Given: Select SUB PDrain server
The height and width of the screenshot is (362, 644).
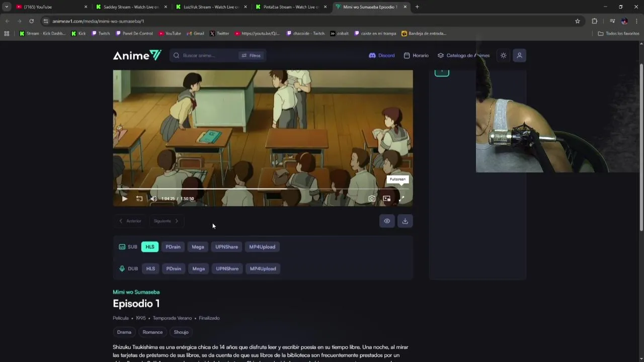Looking at the screenshot, I should pyautogui.click(x=173, y=247).
